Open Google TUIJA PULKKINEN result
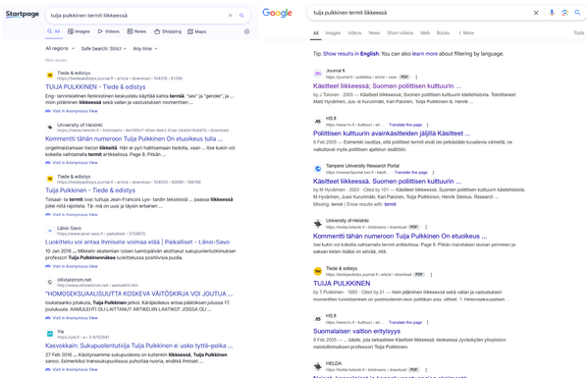The image size is (588, 378). click(342, 284)
